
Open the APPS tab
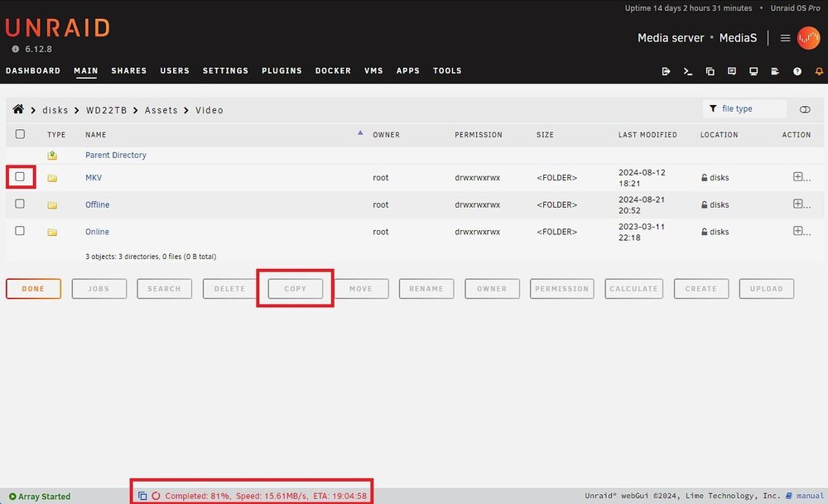coord(408,70)
